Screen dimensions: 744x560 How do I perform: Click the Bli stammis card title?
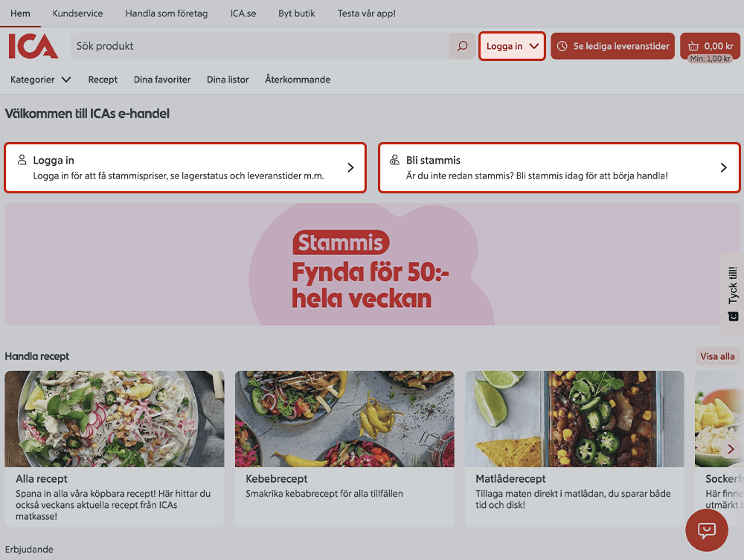(433, 161)
